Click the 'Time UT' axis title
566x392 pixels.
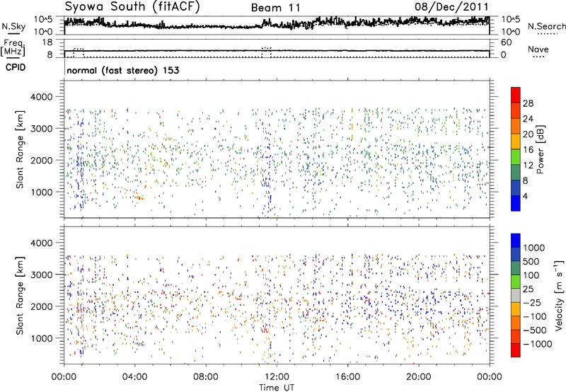click(x=277, y=388)
